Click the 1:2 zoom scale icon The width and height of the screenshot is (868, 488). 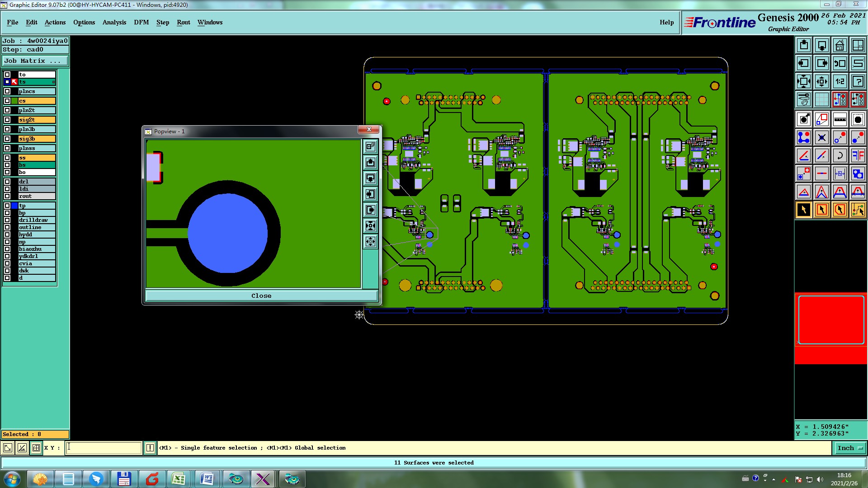point(840,81)
